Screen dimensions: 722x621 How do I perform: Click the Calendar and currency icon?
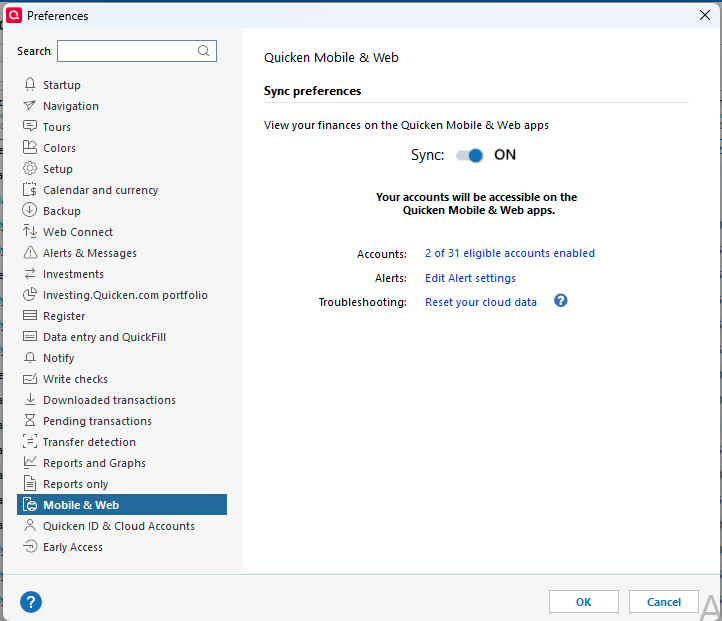click(x=30, y=189)
